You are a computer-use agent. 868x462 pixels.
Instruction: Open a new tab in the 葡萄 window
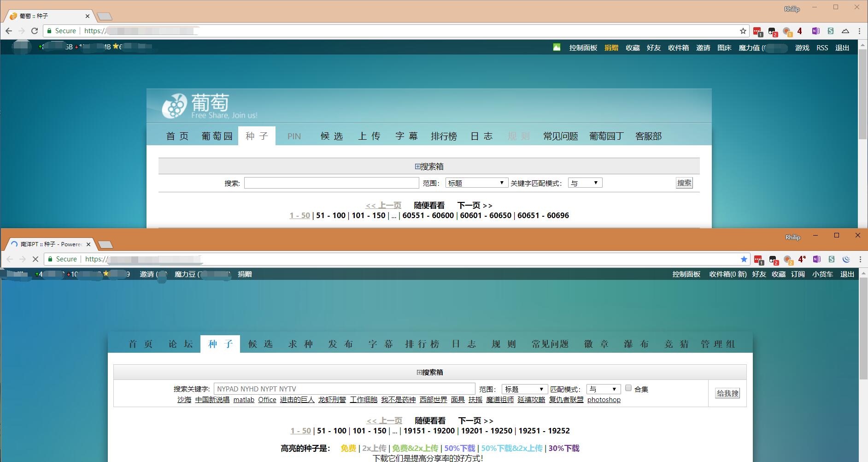click(x=105, y=17)
